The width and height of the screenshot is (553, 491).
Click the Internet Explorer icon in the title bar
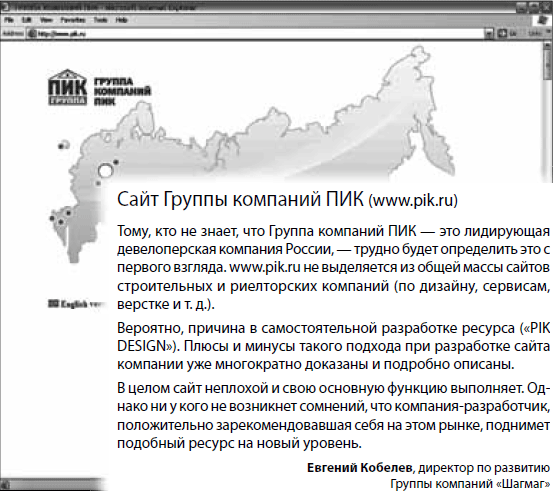(8, 7)
